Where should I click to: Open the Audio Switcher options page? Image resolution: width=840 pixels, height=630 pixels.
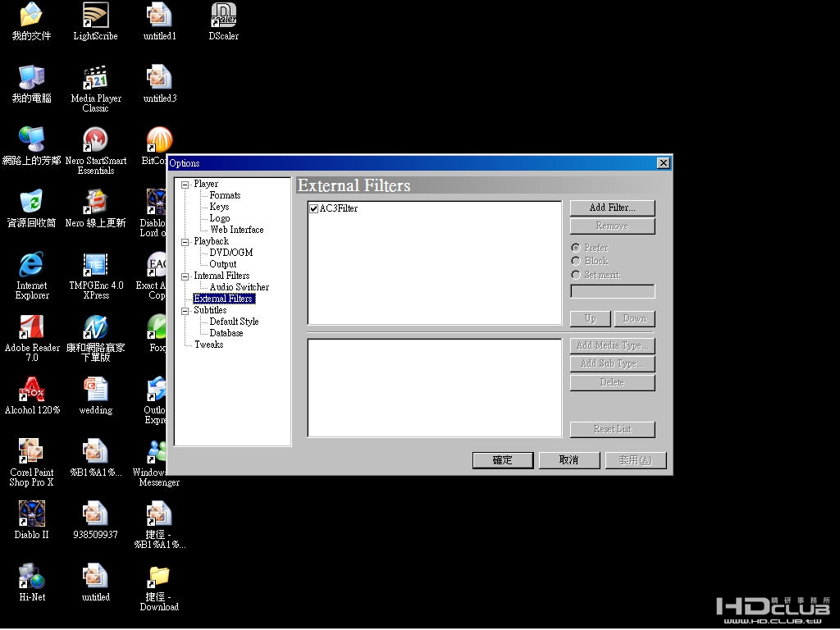239,287
